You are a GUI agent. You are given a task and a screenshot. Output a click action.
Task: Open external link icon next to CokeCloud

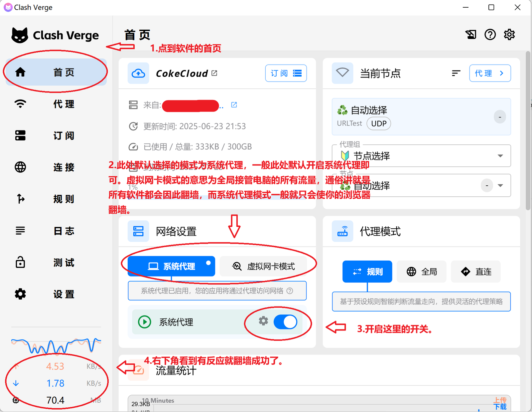214,73
